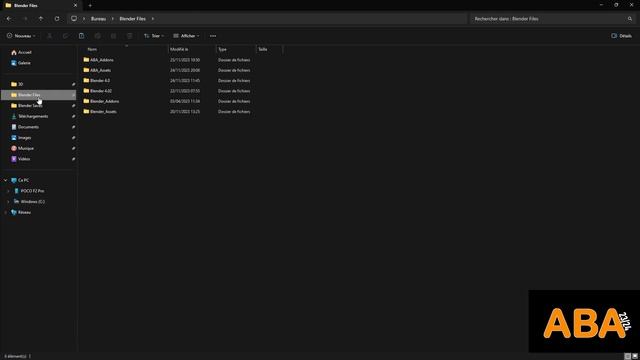Open the Afficher view dropdown
Viewport: 640px width, 360px height.
(x=186, y=36)
